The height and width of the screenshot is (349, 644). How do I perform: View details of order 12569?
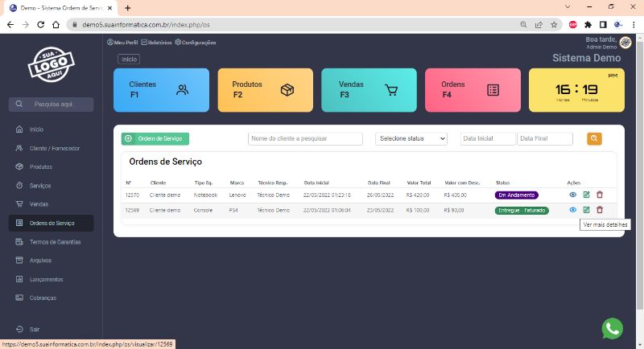[x=572, y=210]
